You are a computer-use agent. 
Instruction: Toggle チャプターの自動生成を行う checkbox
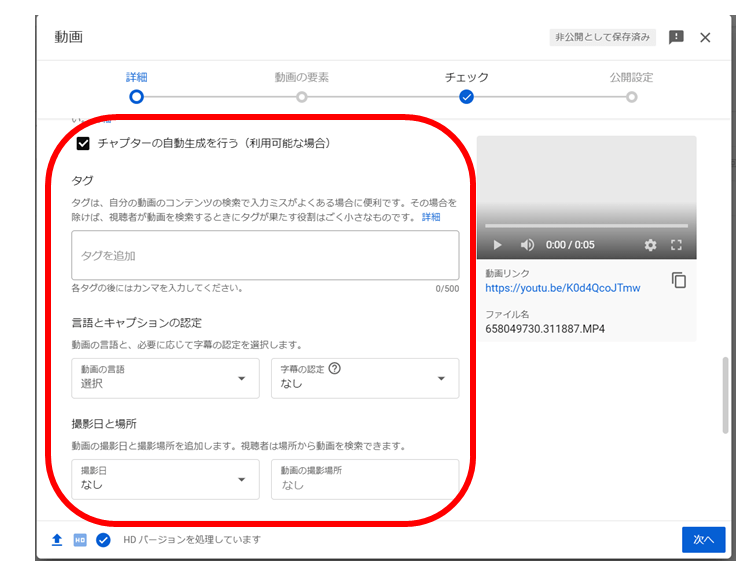(x=83, y=143)
